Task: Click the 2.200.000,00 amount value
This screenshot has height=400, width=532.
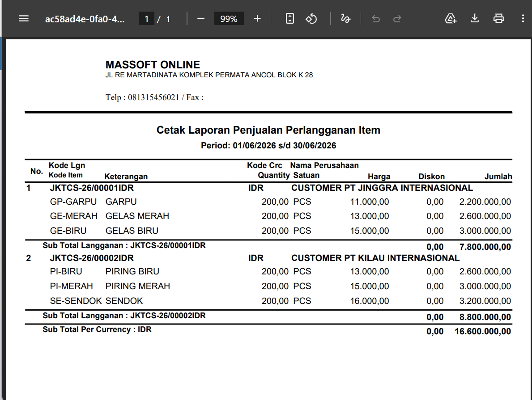Action: click(x=485, y=202)
